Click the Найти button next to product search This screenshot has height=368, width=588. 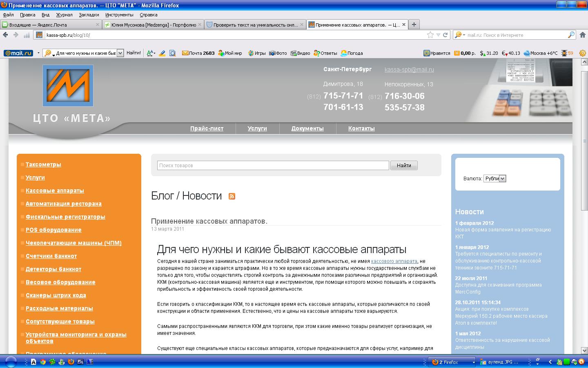point(404,165)
